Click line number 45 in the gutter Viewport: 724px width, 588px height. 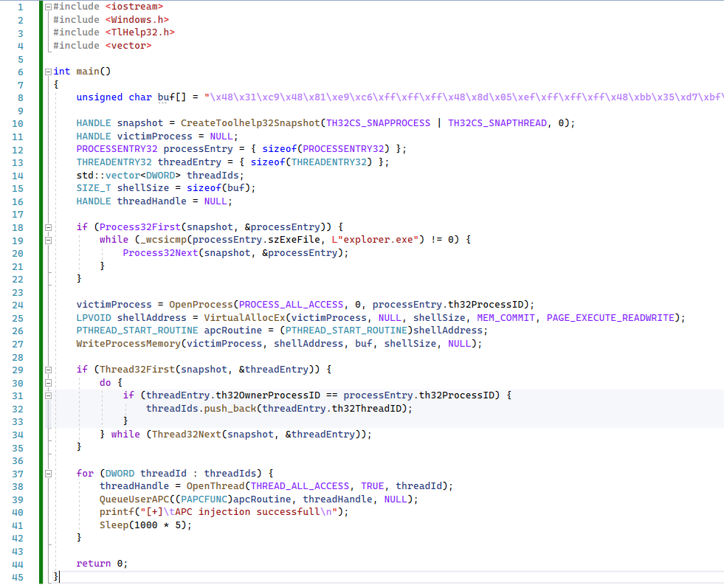point(18,578)
